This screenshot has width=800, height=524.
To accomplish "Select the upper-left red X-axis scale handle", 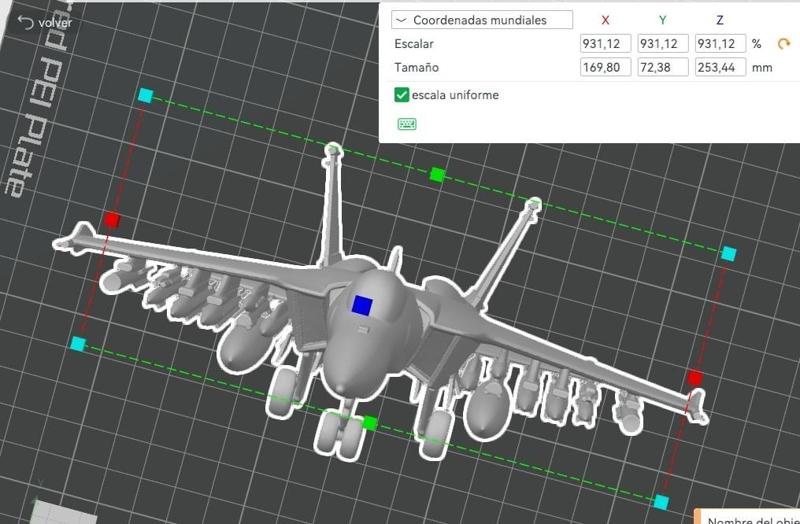I will (112, 220).
